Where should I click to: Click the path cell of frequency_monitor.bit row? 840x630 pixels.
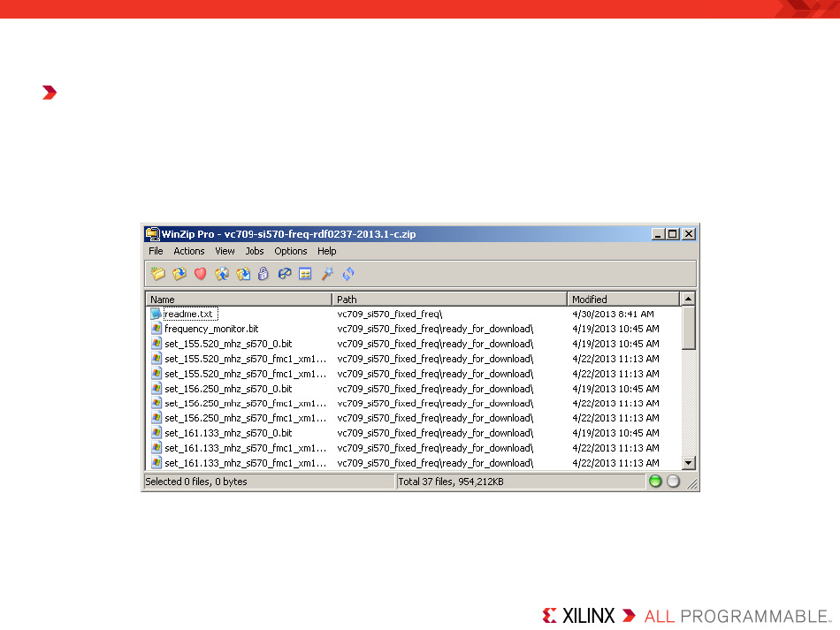point(436,329)
